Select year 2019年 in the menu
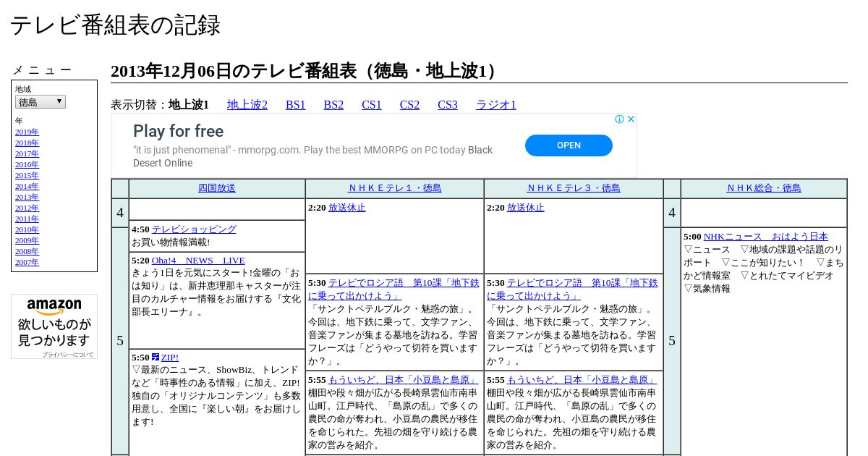This screenshot has width=868, height=456. pyautogui.click(x=27, y=132)
